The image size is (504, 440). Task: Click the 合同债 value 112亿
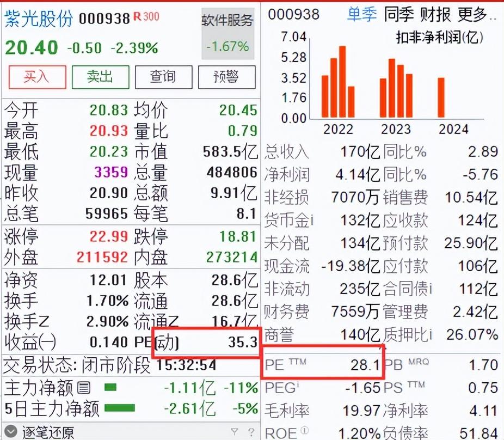pyautogui.click(x=478, y=289)
